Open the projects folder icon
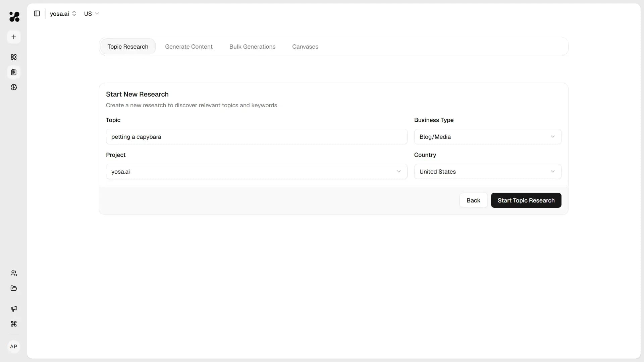This screenshot has height=362, width=644. pyautogui.click(x=13, y=288)
